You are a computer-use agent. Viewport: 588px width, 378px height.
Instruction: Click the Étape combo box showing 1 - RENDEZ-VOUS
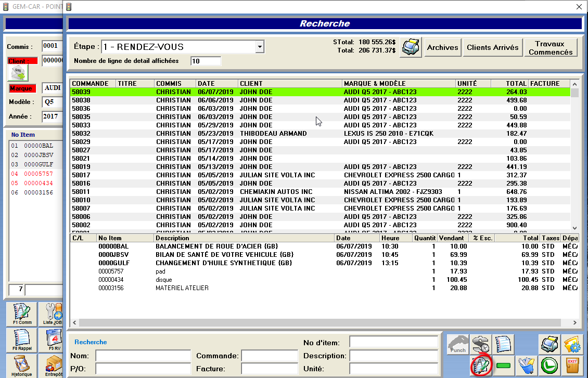pos(183,47)
